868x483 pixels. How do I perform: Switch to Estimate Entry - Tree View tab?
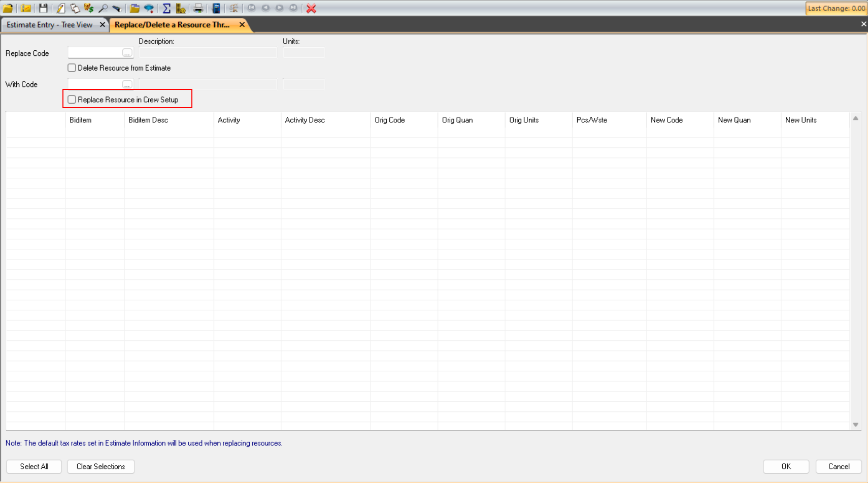click(50, 25)
